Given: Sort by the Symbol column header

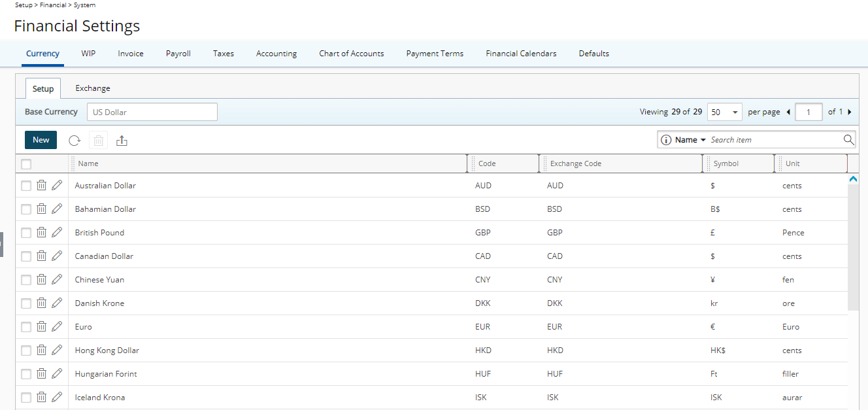Looking at the screenshot, I should click(x=726, y=163).
